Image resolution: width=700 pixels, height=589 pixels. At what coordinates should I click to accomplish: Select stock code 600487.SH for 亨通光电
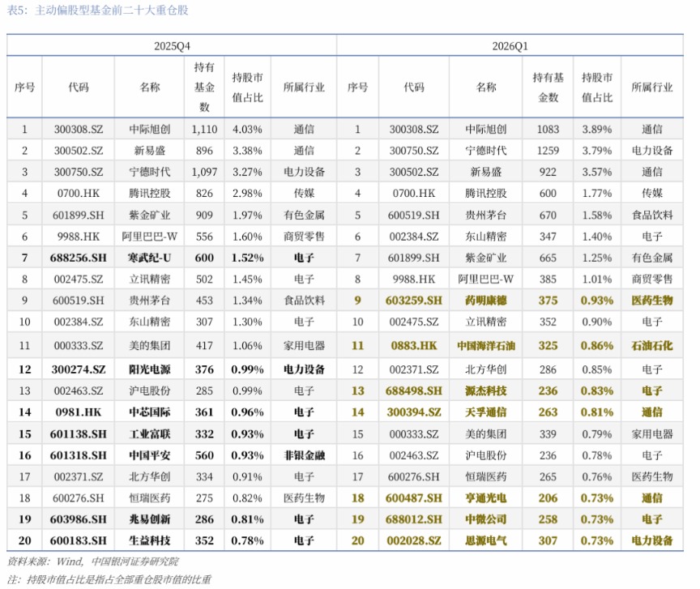(414, 497)
